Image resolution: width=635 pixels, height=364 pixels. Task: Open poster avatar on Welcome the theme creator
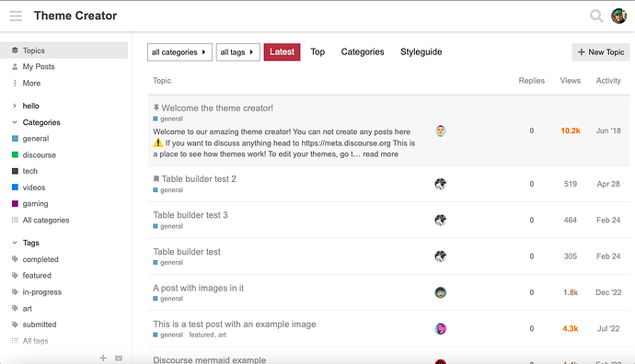click(441, 131)
